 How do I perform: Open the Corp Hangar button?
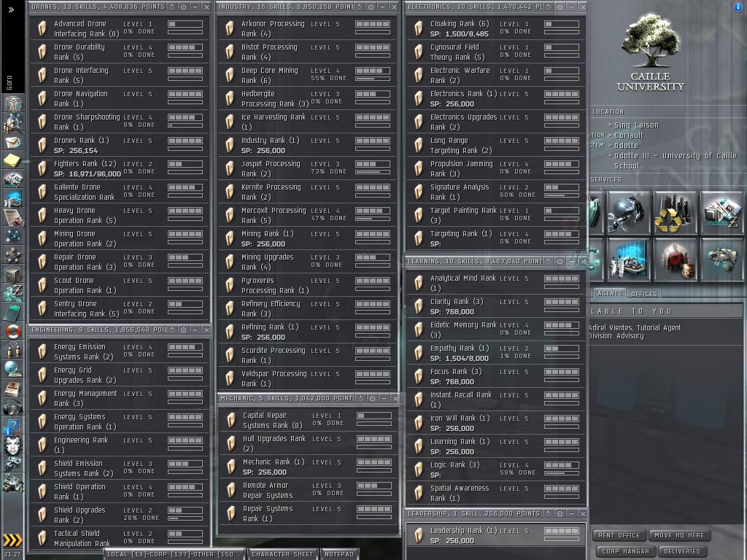(x=625, y=551)
